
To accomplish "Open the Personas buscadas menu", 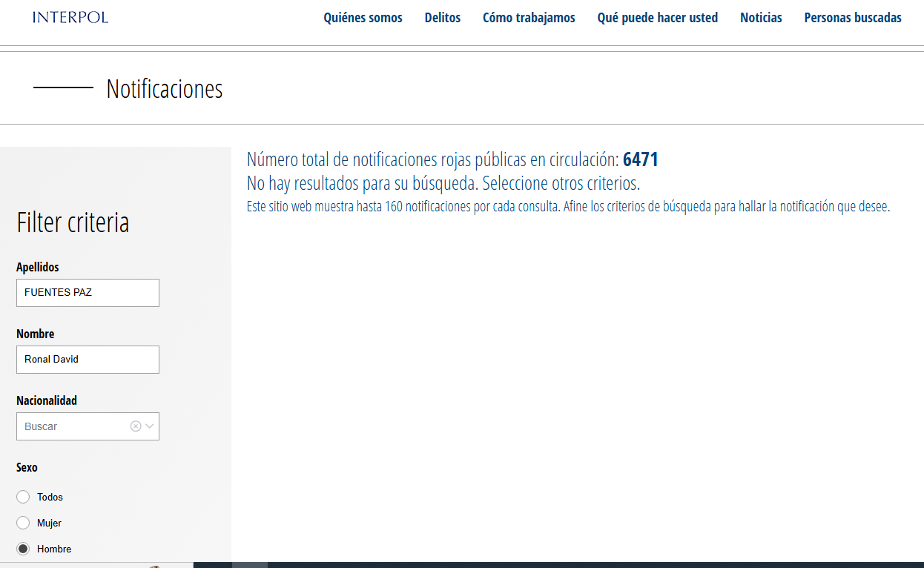I will click(x=853, y=18).
